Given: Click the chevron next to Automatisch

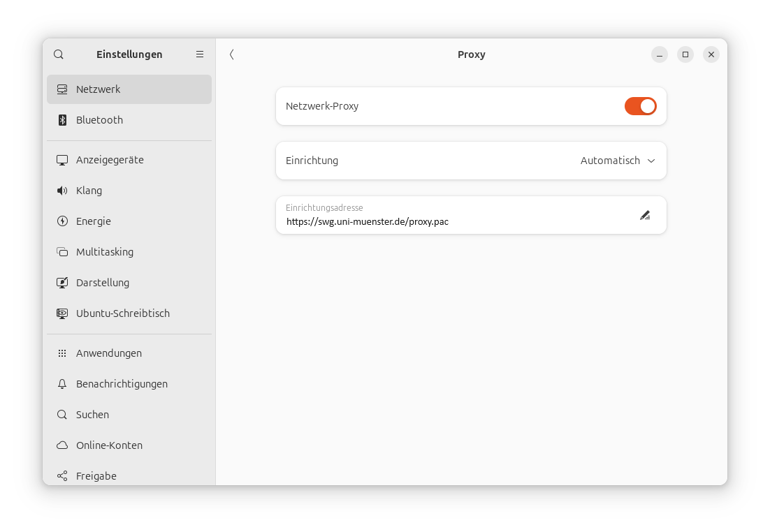Looking at the screenshot, I should [651, 161].
